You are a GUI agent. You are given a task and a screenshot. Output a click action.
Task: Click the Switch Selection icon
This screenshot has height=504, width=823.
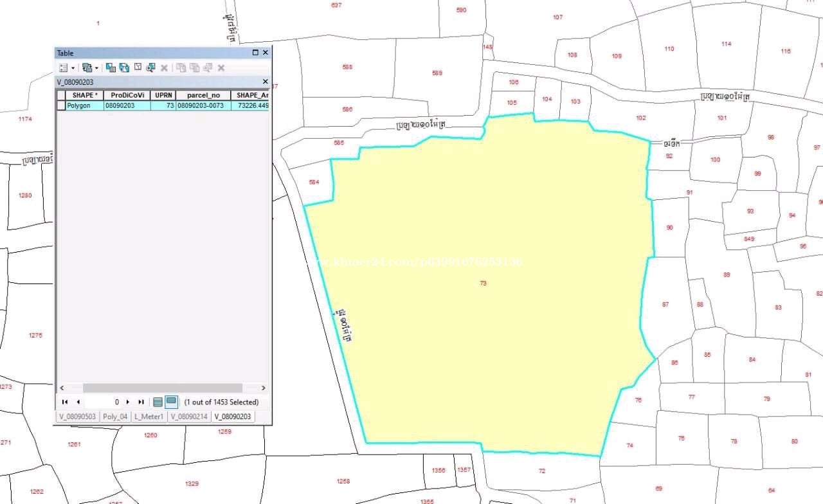[124, 67]
